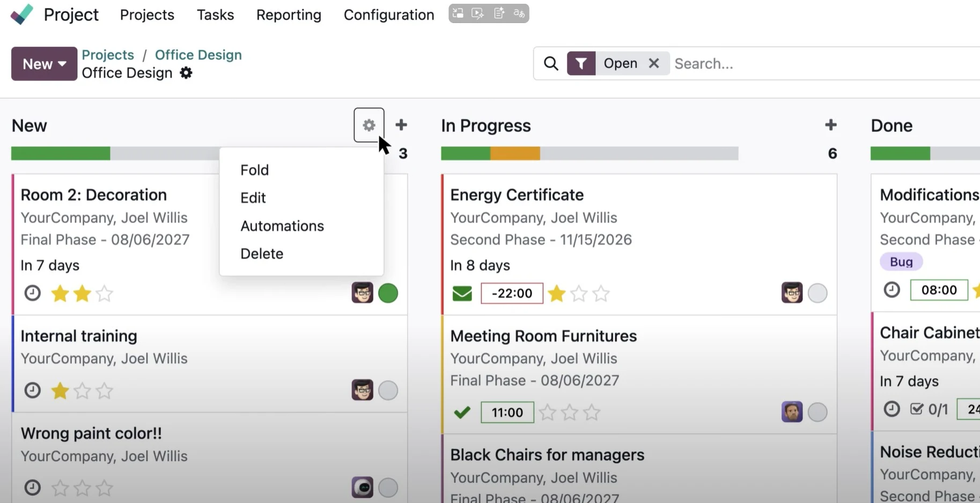This screenshot has height=503, width=980.
Task: Toggle the second star on Room 2: Decoration
Action: [x=82, y=293]
